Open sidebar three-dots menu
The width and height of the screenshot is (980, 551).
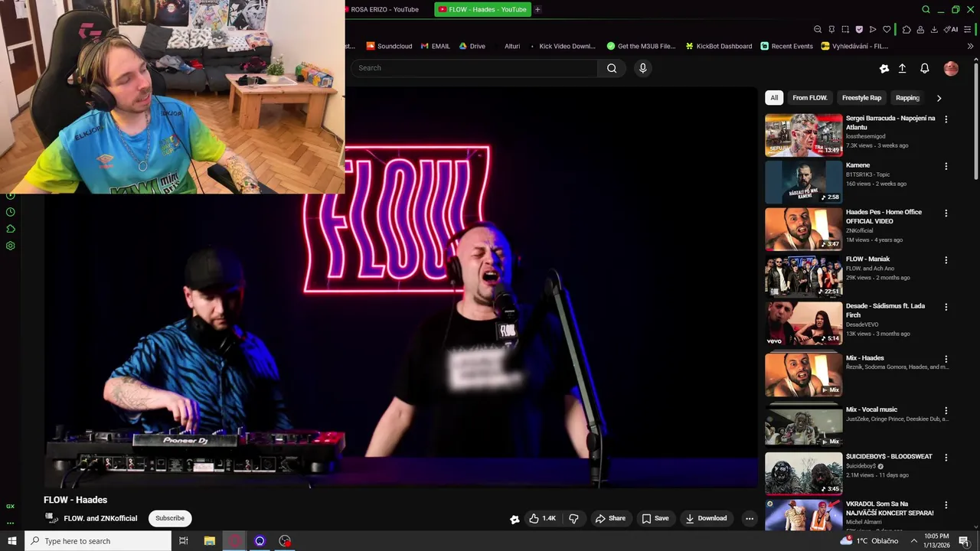tap(10, 523)
